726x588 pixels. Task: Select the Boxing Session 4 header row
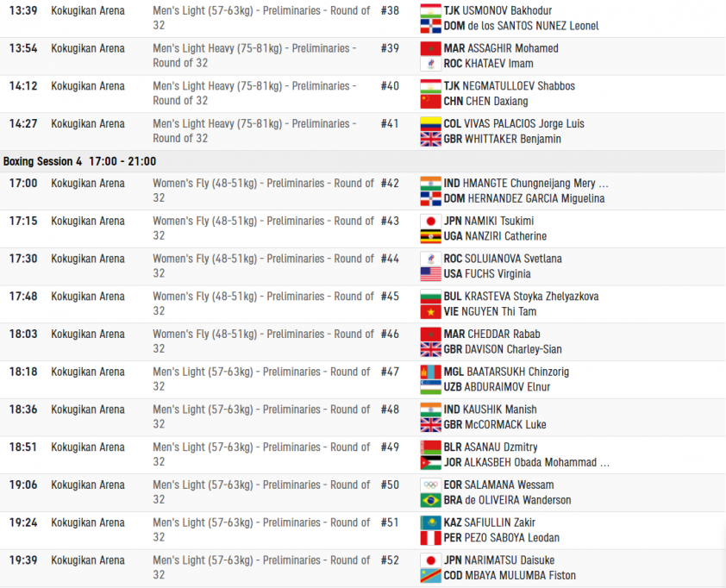(363, 161)
